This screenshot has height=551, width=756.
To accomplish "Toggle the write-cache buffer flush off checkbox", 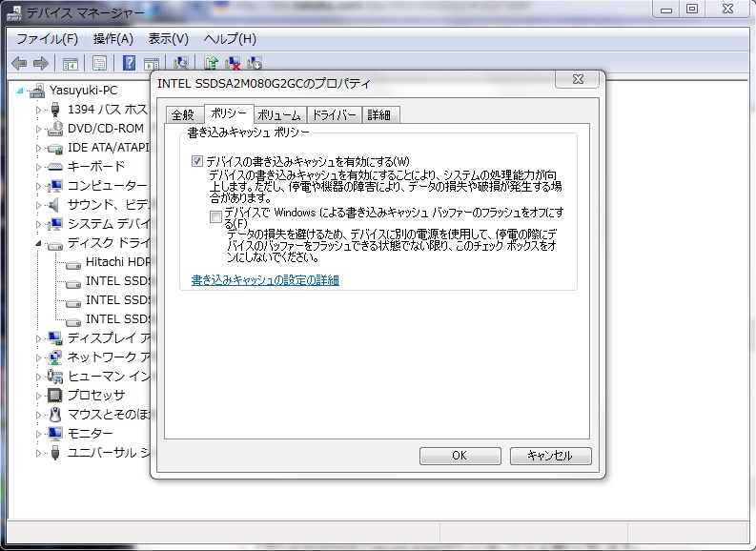I will coord(215,216).
